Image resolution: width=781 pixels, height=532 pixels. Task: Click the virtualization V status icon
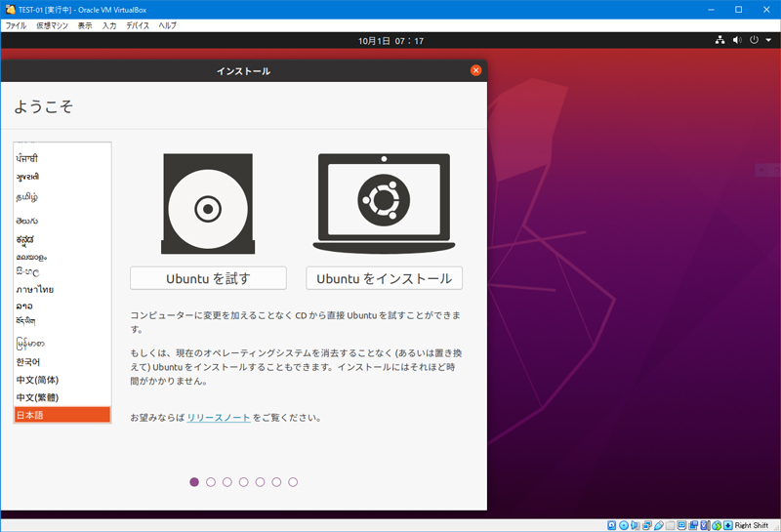[705, 525]
